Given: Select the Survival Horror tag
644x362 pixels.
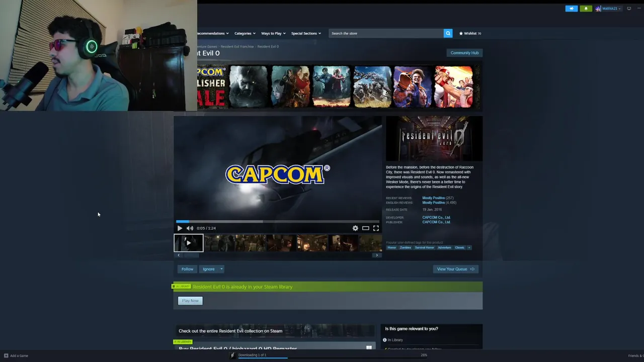Looking at the screenshot, I should (424, 247).
